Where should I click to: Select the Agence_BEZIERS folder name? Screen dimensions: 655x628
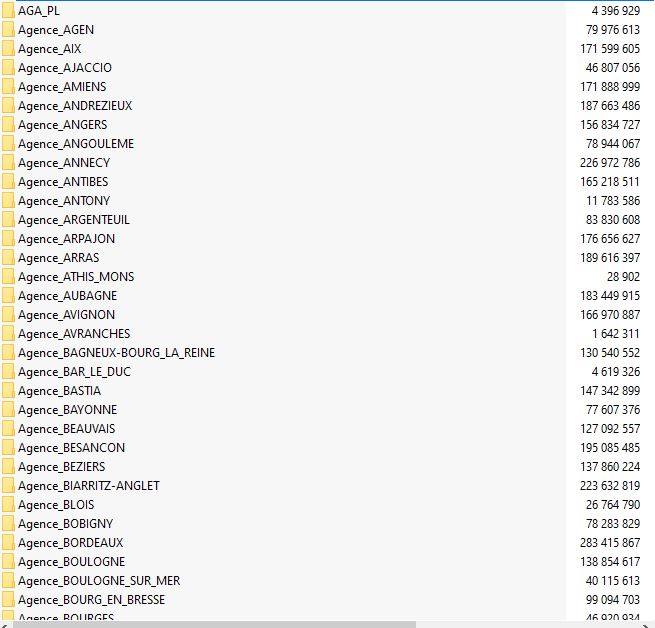pos(62,467)
